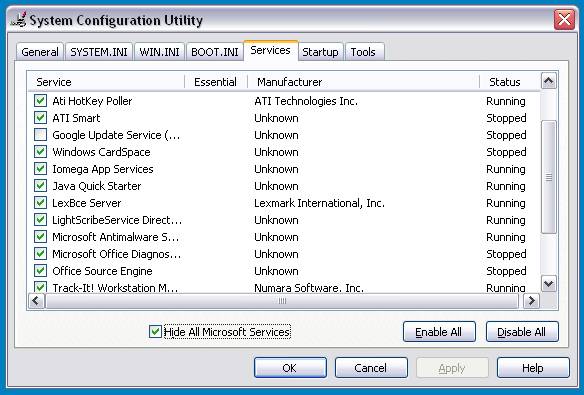Click the Cancel button
This screenshot has height=395, width=584.
pyautogui.click(x=371, y=368)
